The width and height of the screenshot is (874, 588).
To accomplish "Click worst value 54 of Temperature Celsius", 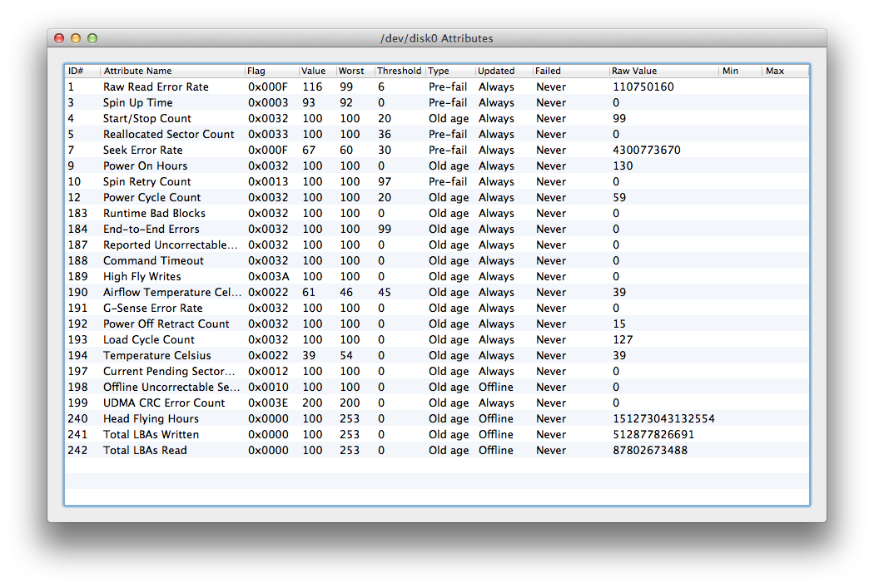I will [346, 355].
